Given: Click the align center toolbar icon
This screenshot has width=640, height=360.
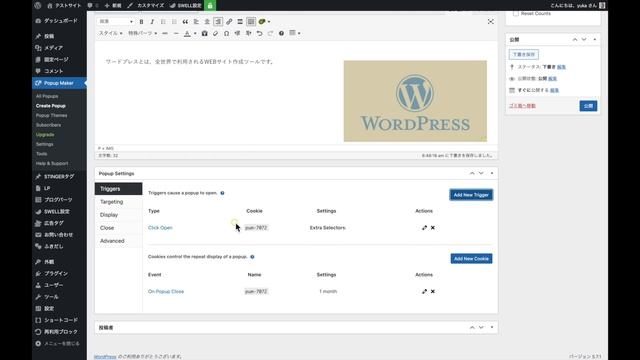Looking at the screenshot, I should (x=207, y=22).
